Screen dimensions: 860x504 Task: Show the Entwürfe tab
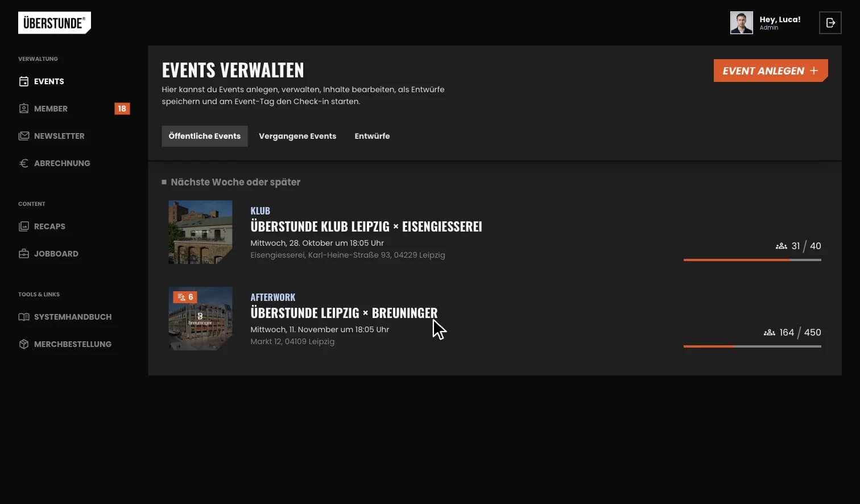[x=372, y=136]
